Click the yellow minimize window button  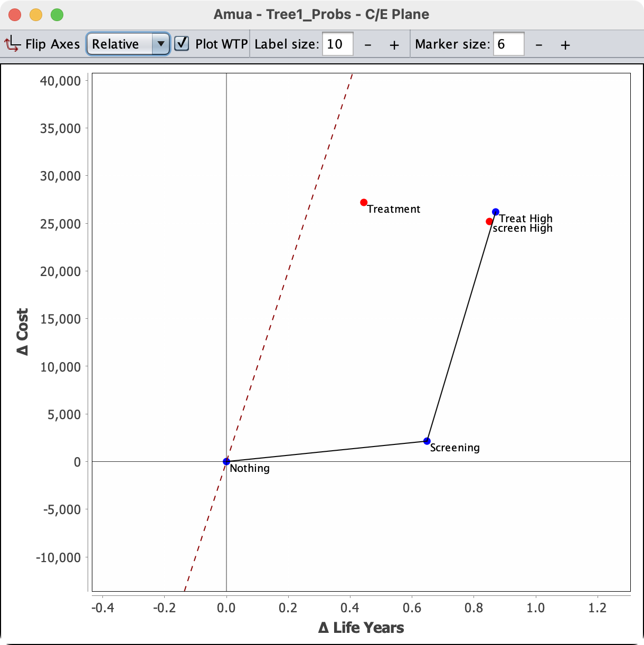36,15
